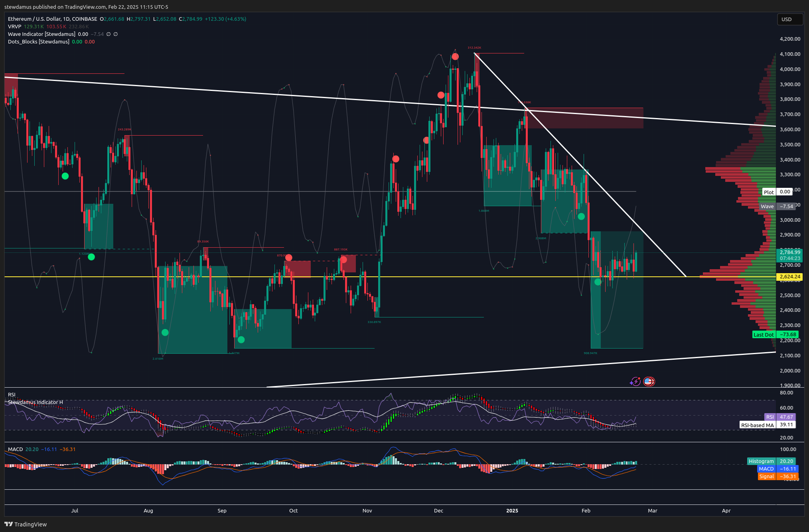
Task: Click the Wave Indicator [Stewdamus] legend label
Action: (x=41, y=34)
